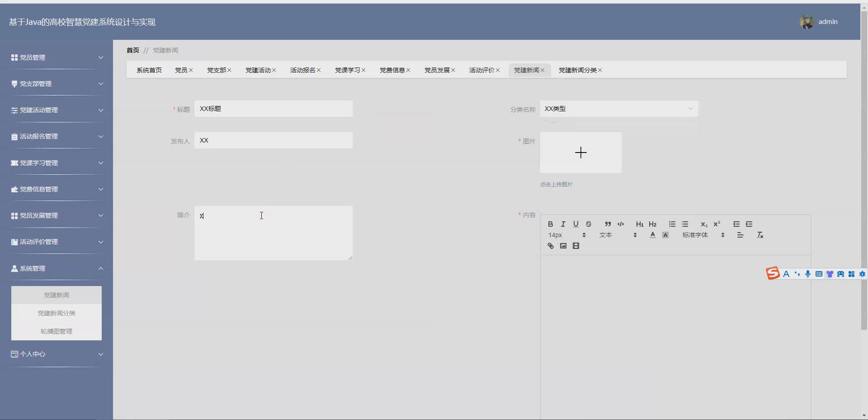The image size is (868, 420).
Task: Expand the 党员发展管理 sidebar menu
Action: click(57, 215)
